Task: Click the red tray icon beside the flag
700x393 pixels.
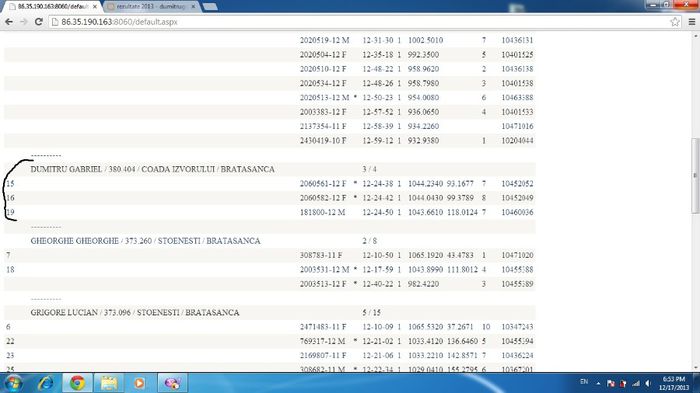Action: (623, 383)
